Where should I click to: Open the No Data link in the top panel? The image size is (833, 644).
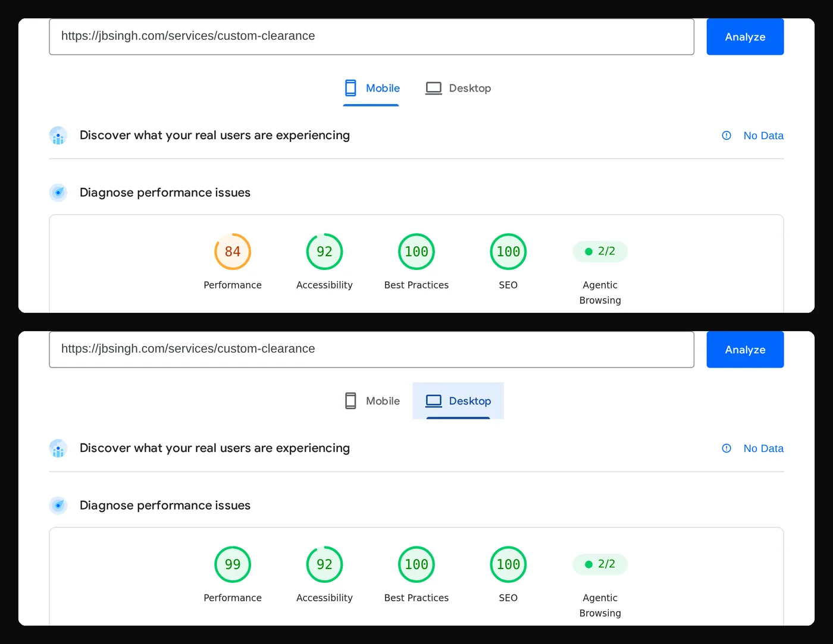[x=763, y=136]
